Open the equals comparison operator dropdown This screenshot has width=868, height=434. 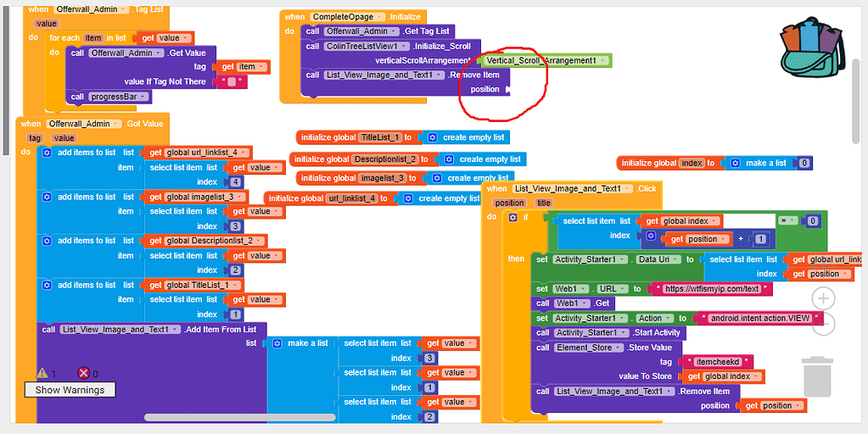[788, 220]
